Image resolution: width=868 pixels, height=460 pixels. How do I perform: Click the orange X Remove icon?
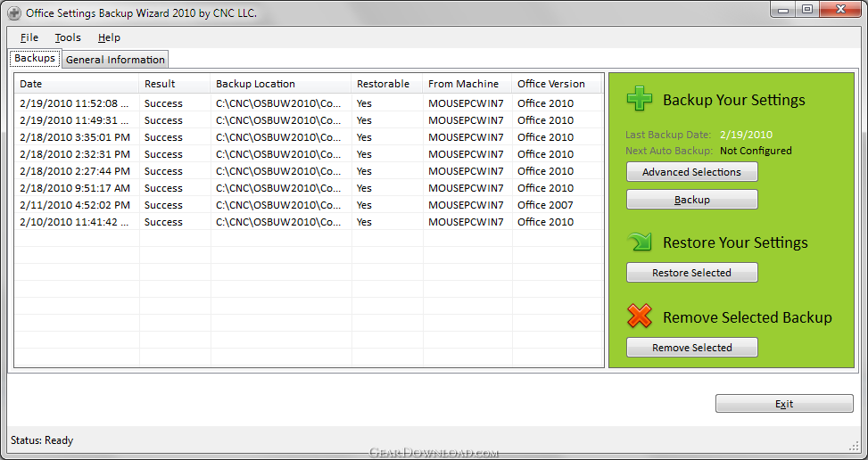(x=640, y=316)
